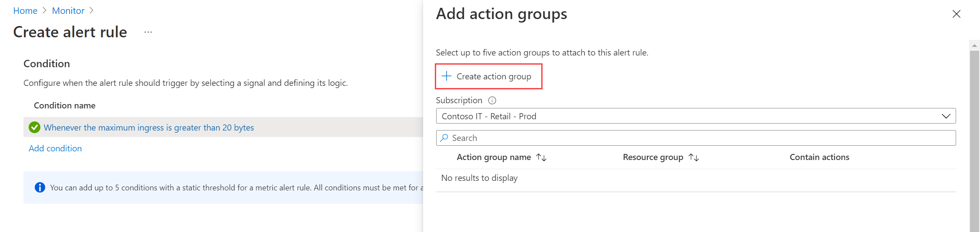Image resolution: width=980 pixels, height=232 pixels.
Task: Navigate to Monitor breadcrumb
Action: (x=68, y=11)
